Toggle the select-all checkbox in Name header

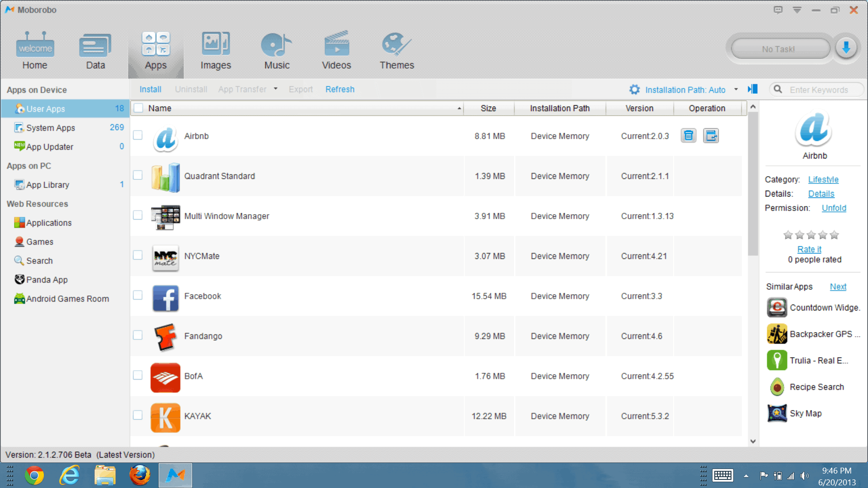(138, 108)
